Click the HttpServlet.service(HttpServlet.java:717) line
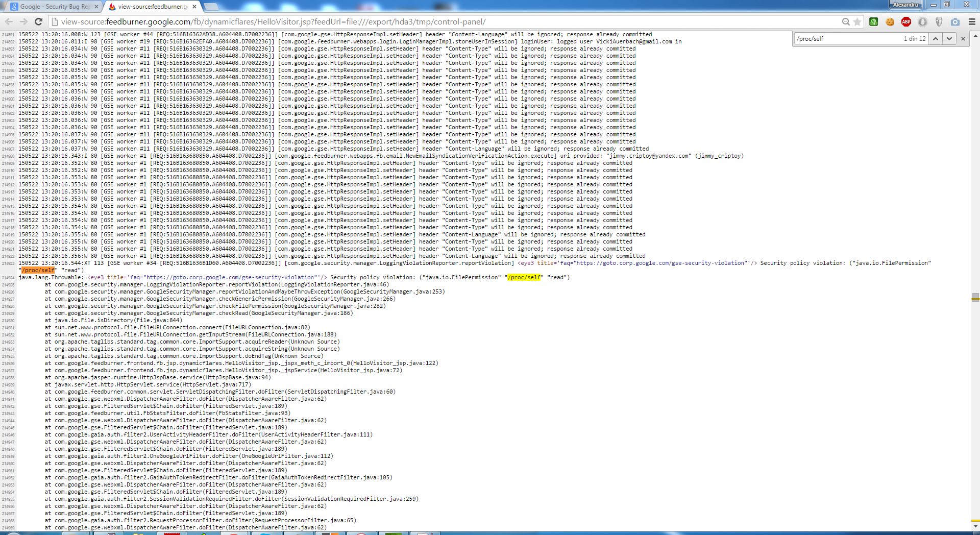 point(148,384)
